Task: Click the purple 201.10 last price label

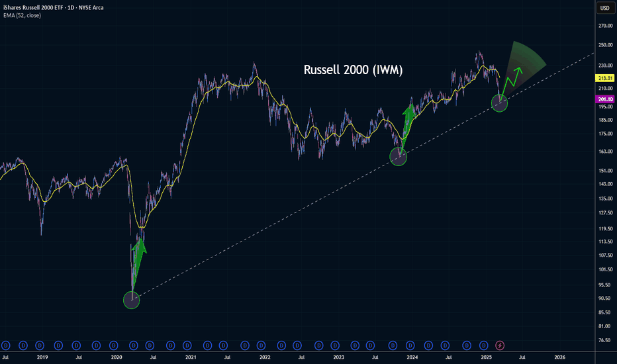Action: point(605,99)
